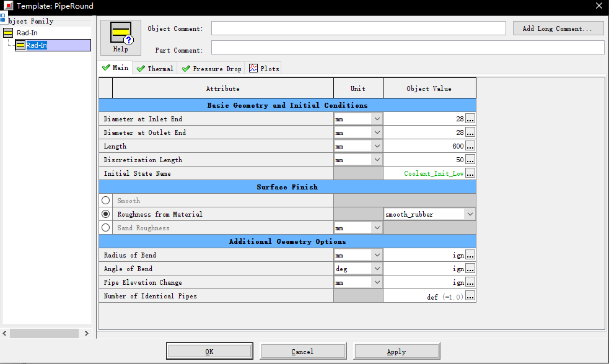Click the Apply button

click(396, 352)
